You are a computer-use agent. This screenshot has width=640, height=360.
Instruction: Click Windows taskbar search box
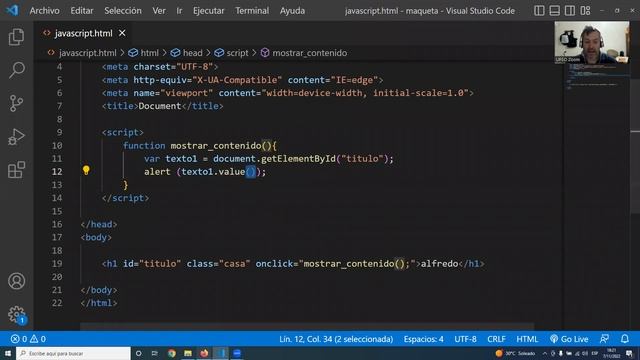coord(73,353)
